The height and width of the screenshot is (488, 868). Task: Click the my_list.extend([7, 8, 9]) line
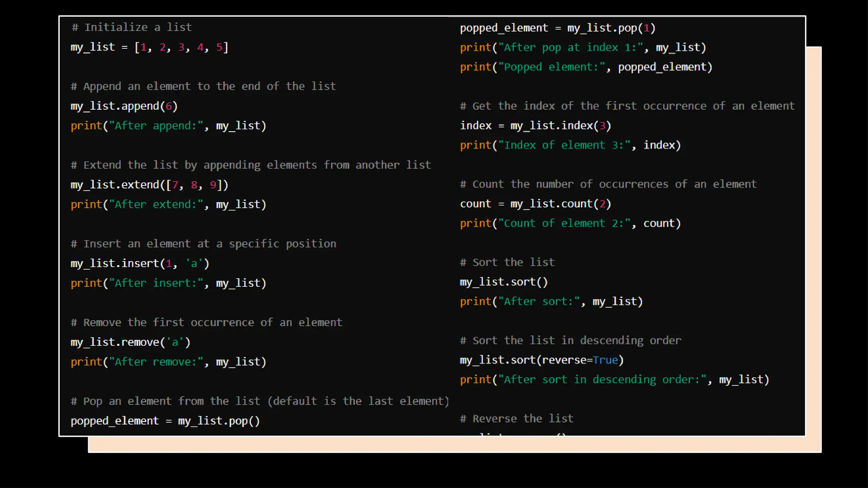[x=149, y=185]
